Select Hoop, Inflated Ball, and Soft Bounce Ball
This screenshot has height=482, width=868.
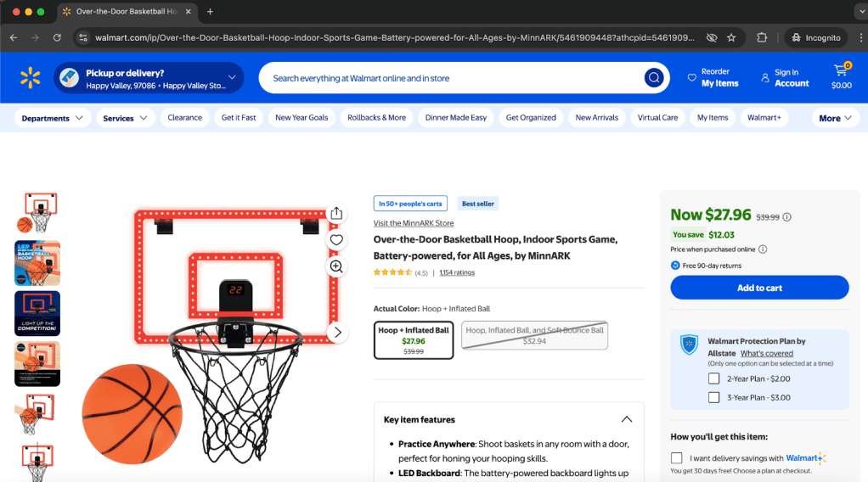535,335
